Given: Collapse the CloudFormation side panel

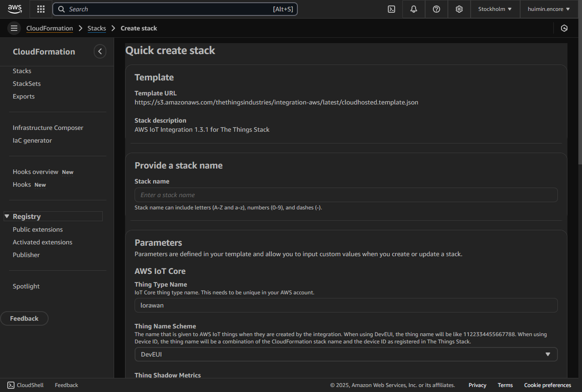Looking at the screenshot, I should [100, 51].
